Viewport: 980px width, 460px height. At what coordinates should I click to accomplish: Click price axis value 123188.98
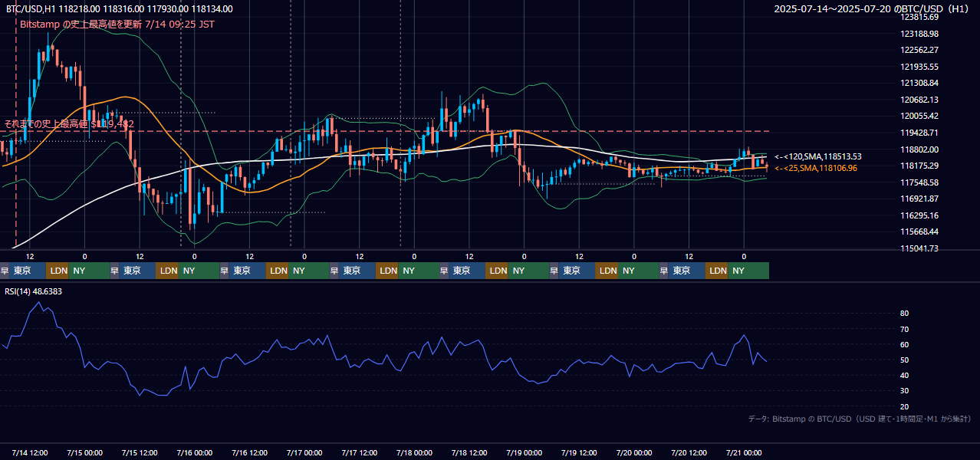pyautogui.click(x=919, y=34)
